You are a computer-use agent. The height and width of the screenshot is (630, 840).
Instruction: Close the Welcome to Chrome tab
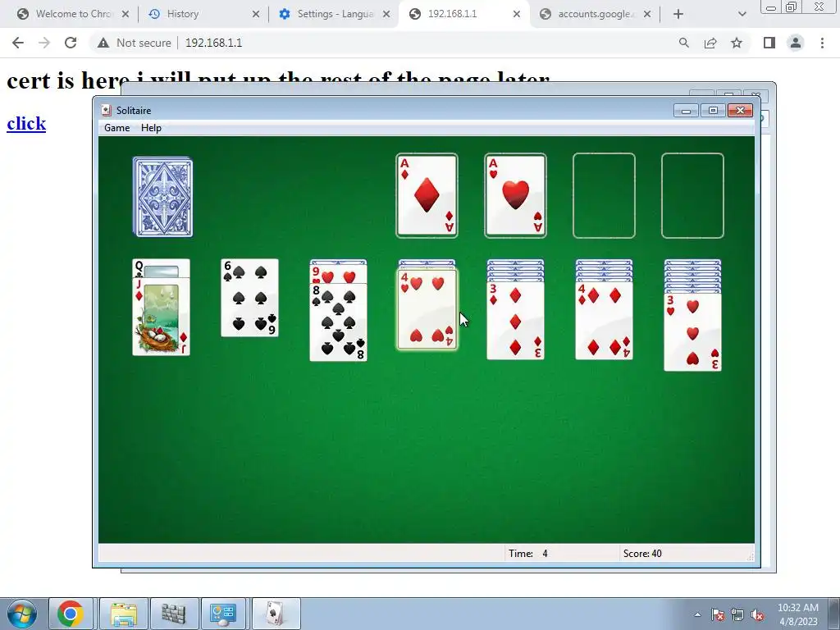(126, 14)
